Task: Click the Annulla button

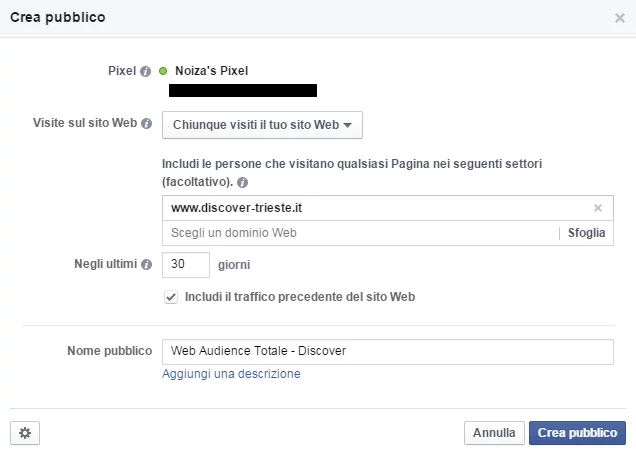Action: [x=494, y=433]
